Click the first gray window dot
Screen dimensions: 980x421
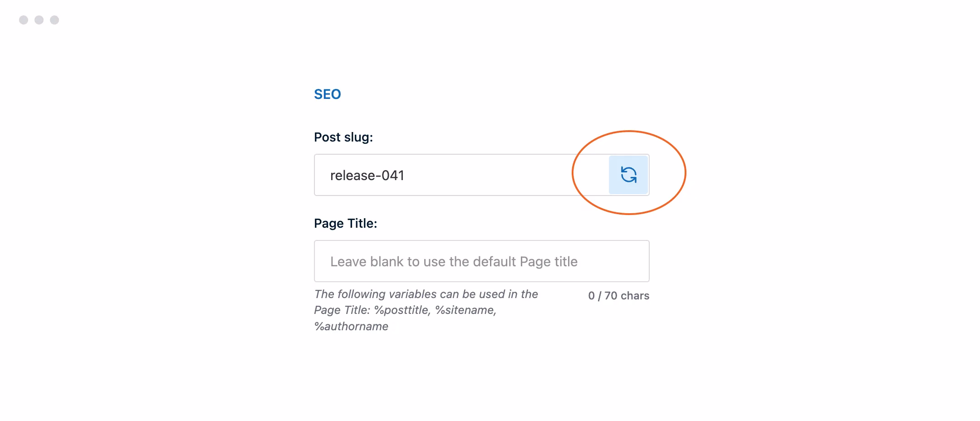tap(24, 20)
